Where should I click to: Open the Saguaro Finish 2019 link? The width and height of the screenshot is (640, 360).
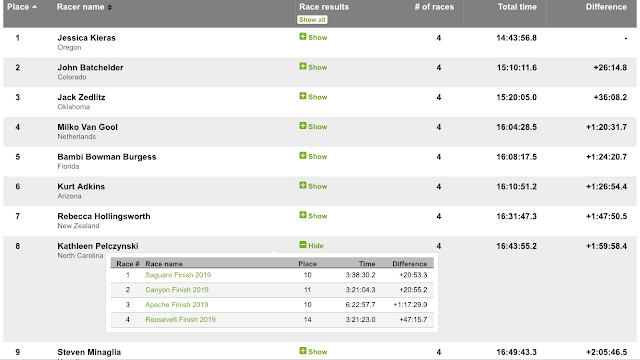[x=178, y=275]
